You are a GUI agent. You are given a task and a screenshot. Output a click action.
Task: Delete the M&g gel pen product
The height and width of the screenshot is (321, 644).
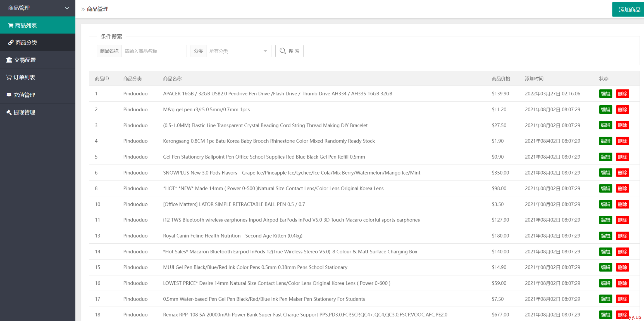(622, 110)
